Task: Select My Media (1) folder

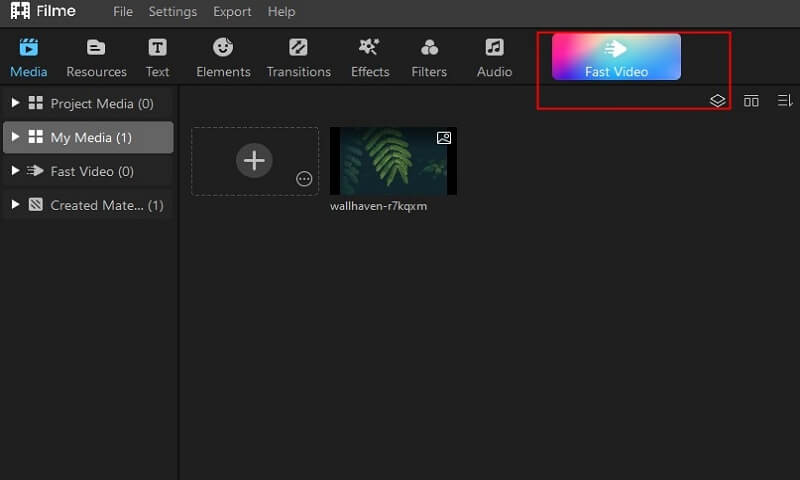Action: click(88, 137)
